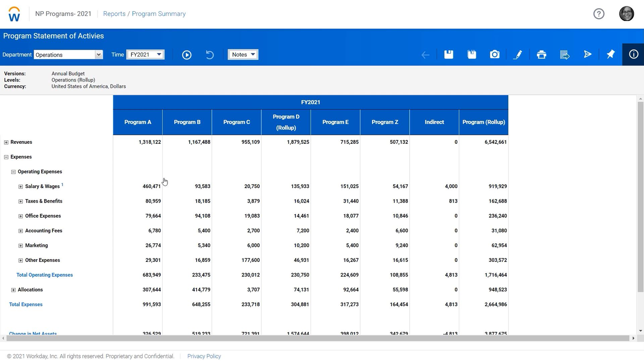
Task: Reset the report with the undo icon
Action: click(210, 55)
